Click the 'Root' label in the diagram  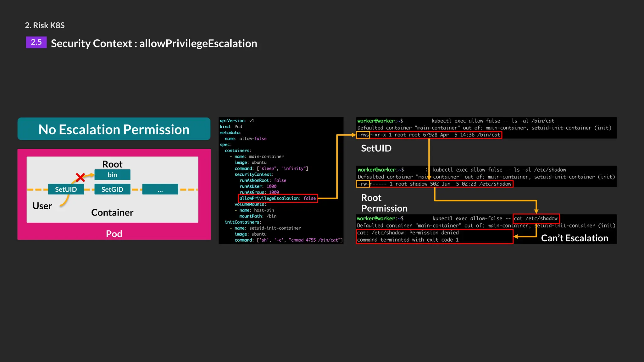point(112,164)
